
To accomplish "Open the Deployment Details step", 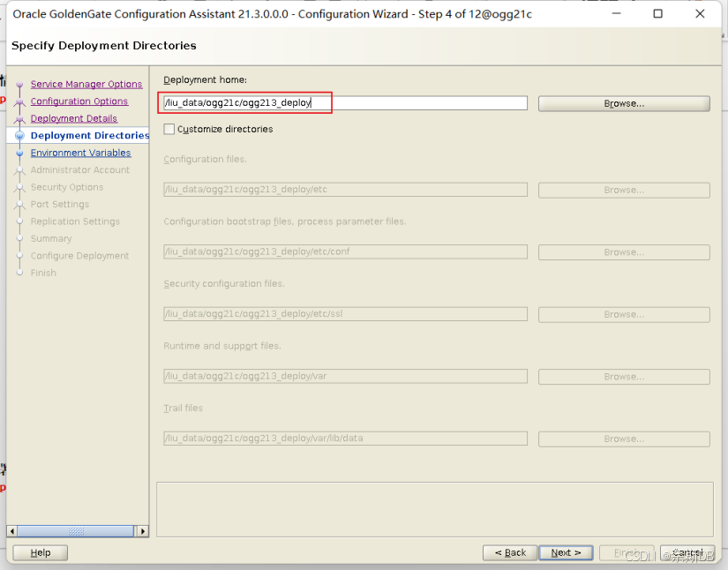I will [x=74, y=118].
